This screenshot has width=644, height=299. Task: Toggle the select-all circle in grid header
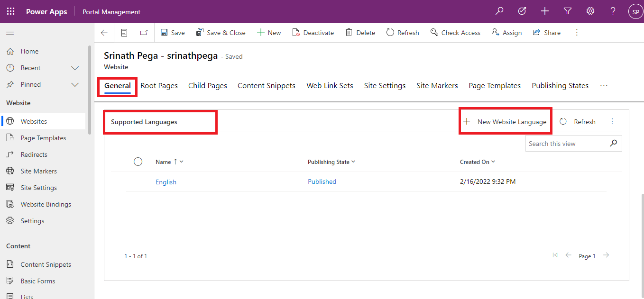[x=138, y=162]
